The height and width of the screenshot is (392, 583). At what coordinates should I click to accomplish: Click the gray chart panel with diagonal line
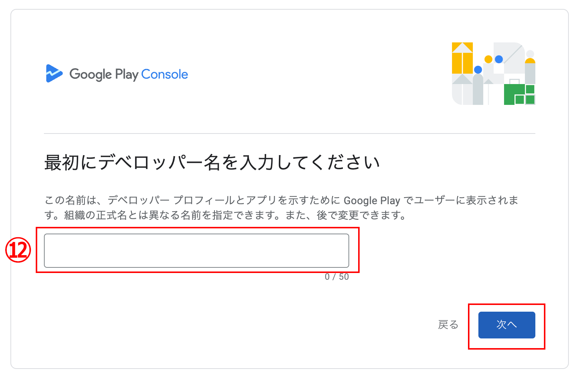coord(509,58)
